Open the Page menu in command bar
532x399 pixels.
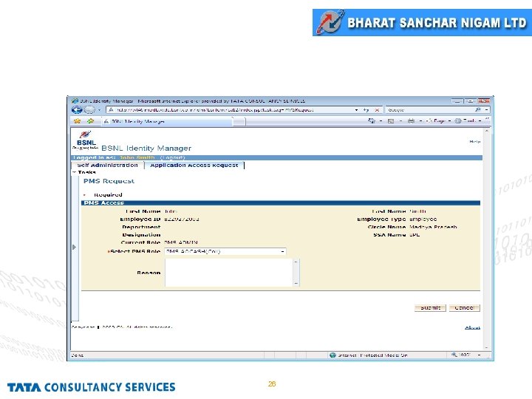[x=440, y=120]
